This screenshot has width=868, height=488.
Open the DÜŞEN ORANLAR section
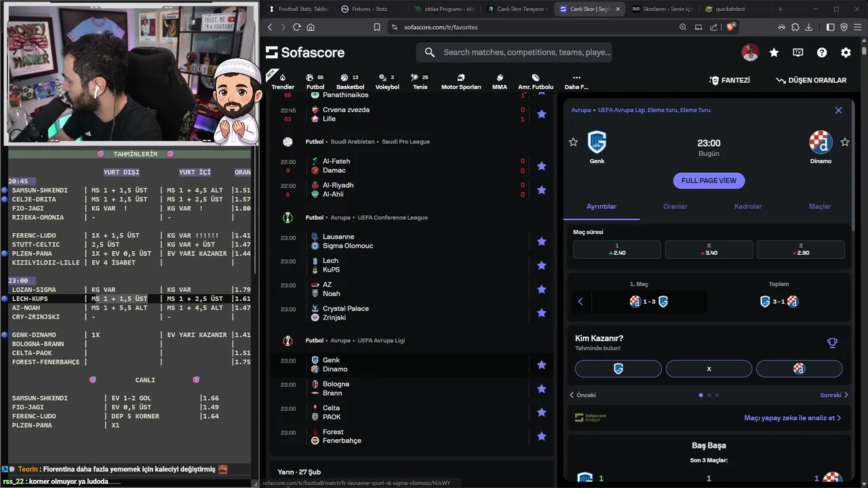tap(811, 80)
